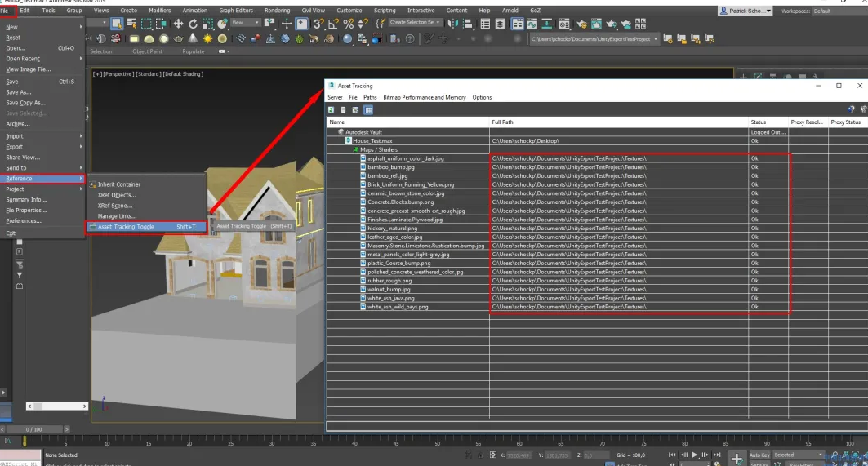Screen dimensions: 868x466
Task: Expand the Import submenu arrow
Action: 81,136
